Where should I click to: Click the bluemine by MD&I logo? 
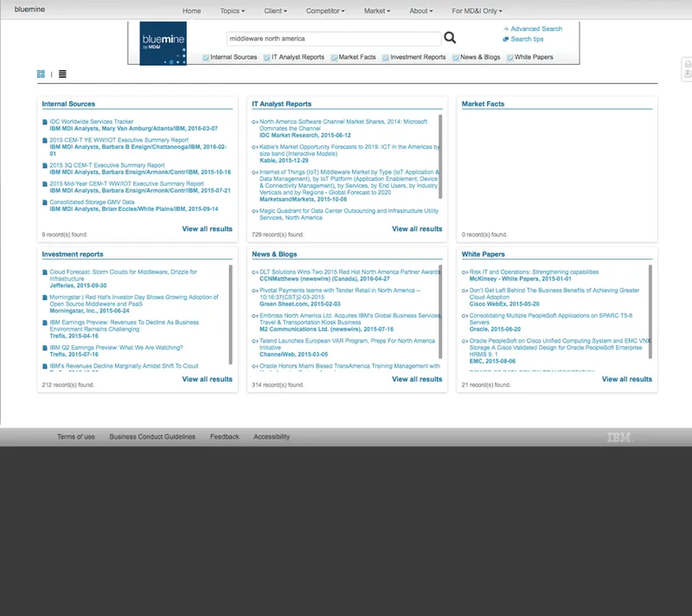163,43
